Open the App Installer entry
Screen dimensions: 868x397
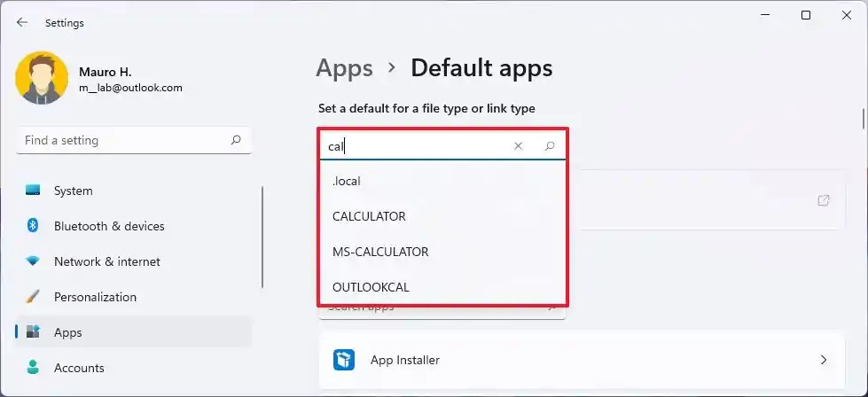click(x=582, y=360)
